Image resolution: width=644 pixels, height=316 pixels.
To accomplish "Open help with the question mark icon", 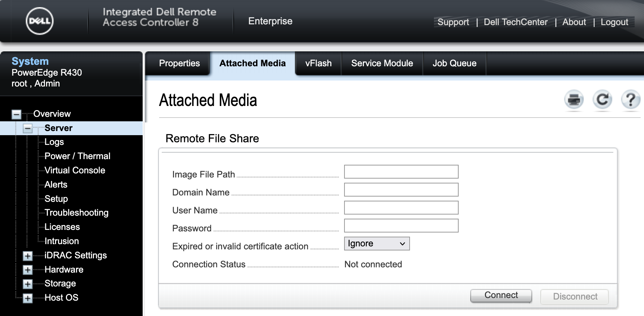I will click(x=631, y=100).
